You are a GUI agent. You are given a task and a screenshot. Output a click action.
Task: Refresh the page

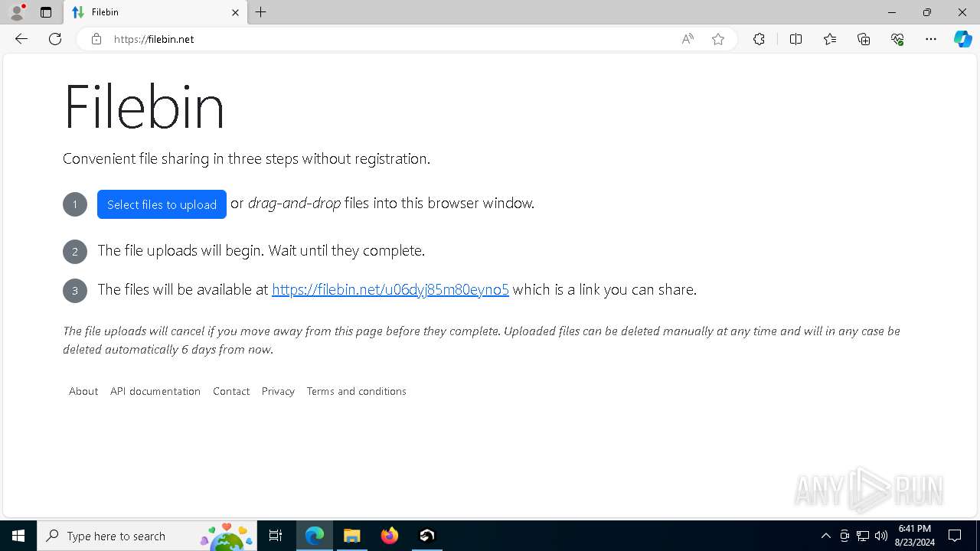click(55, 39)
